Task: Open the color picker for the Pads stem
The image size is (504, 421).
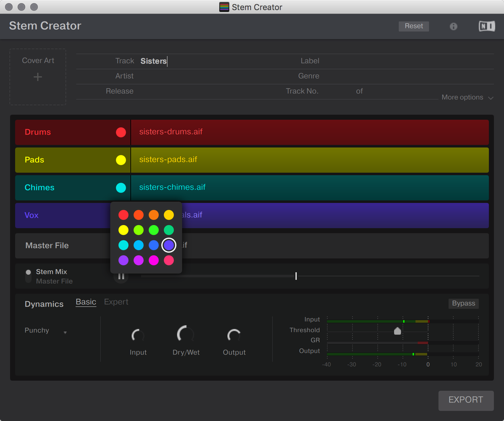Action: click(121, 160)
